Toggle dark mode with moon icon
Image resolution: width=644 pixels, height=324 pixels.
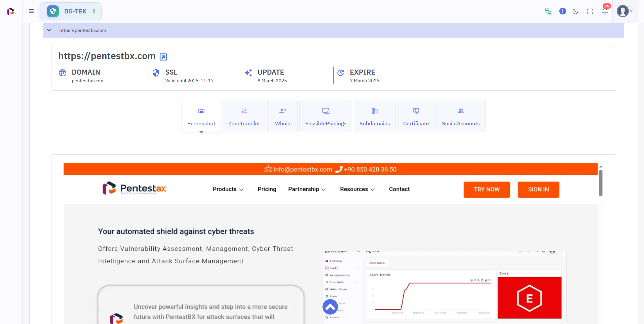575,11
